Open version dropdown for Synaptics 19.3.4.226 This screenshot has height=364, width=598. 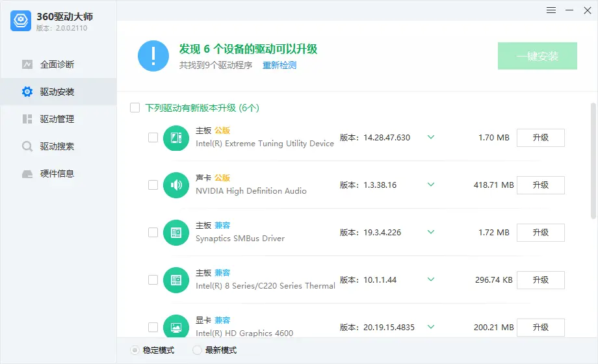(430, 232)
